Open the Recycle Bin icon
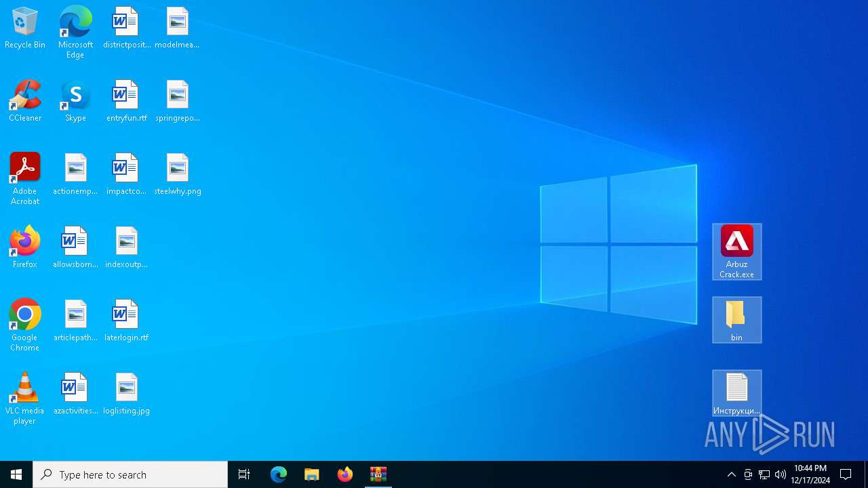The height and width of the screenshot is (488, 868). pos(25,28)
